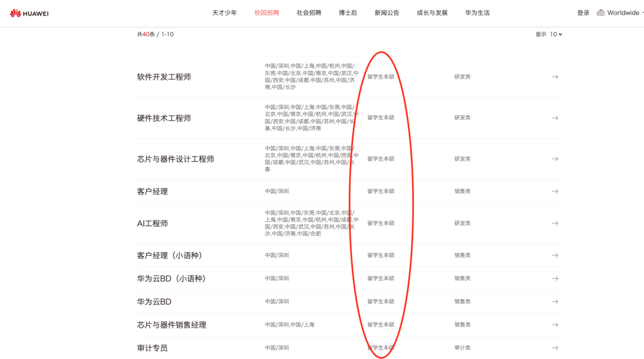Click 销售类 in 客户经理（小语种）row
The width and height of the screenshot is (644, 359).
click(463, 255)
